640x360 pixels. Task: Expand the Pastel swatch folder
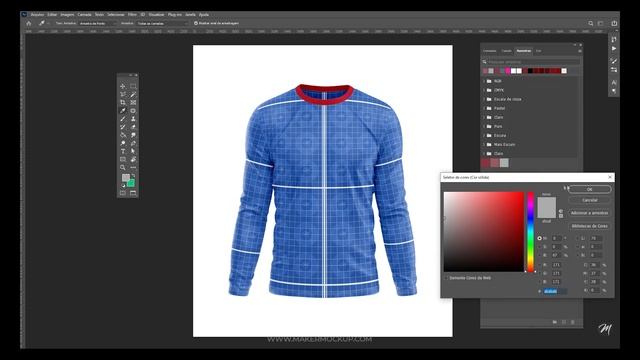click(x=484, y=108)
